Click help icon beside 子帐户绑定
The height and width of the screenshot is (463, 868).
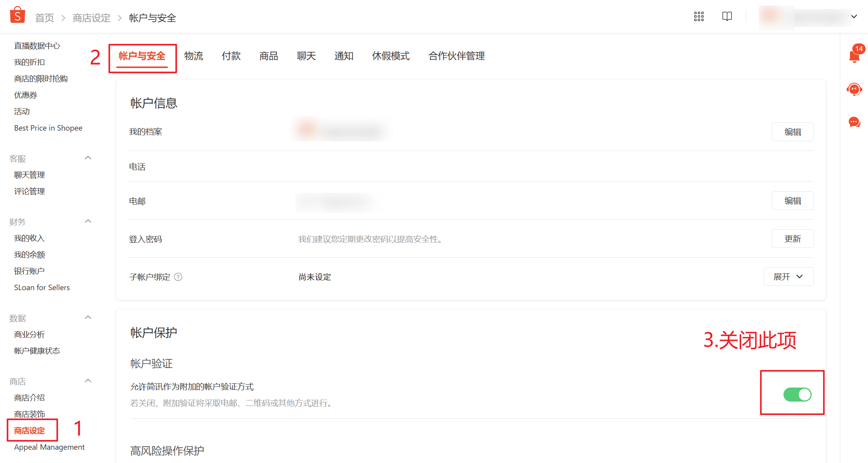coord(178,277)
